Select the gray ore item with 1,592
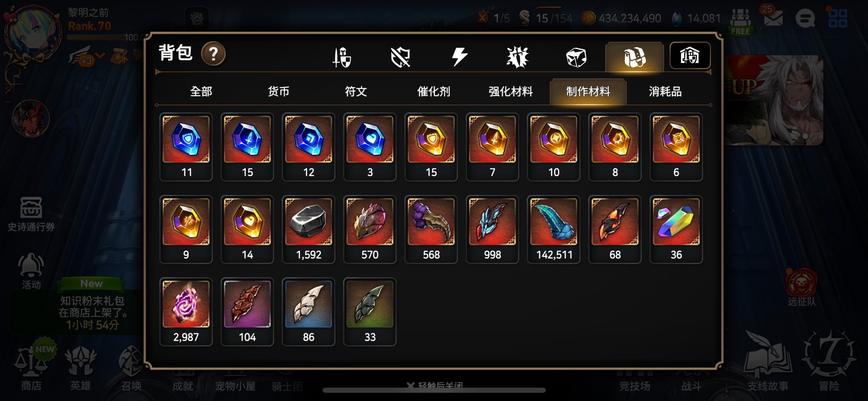 click(309, 229)
